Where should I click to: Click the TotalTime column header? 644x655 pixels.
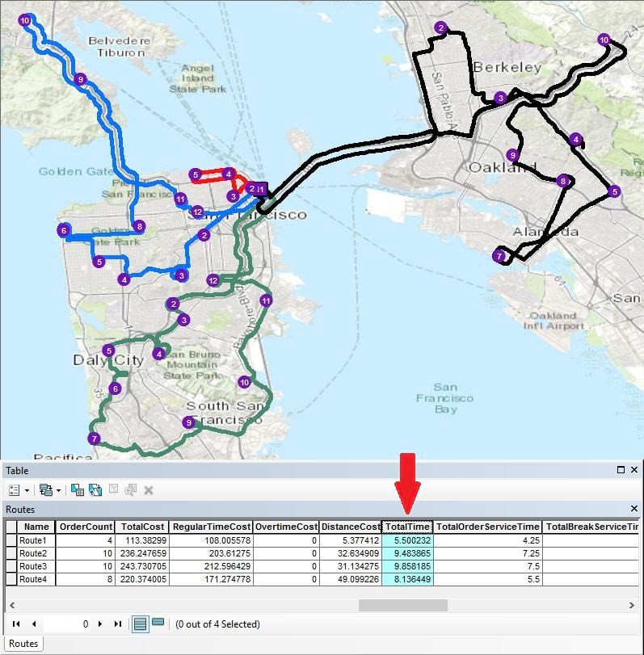tap(407, 527)
